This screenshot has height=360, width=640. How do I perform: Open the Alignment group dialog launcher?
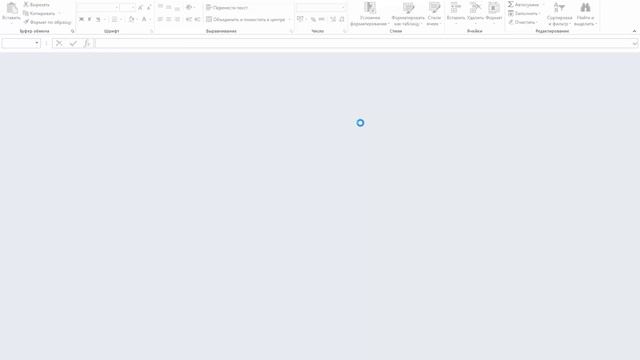click(x=291, y=31)
